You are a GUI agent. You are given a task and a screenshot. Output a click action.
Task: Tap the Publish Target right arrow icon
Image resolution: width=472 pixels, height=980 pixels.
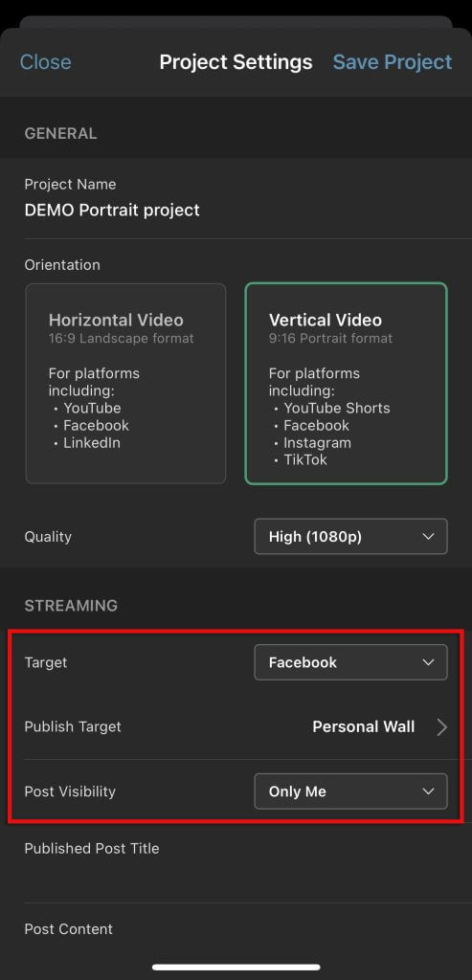pos(442,727)
